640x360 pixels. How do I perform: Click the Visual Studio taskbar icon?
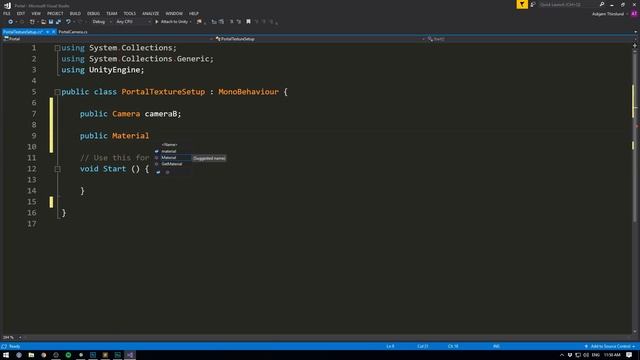(130, 355)
